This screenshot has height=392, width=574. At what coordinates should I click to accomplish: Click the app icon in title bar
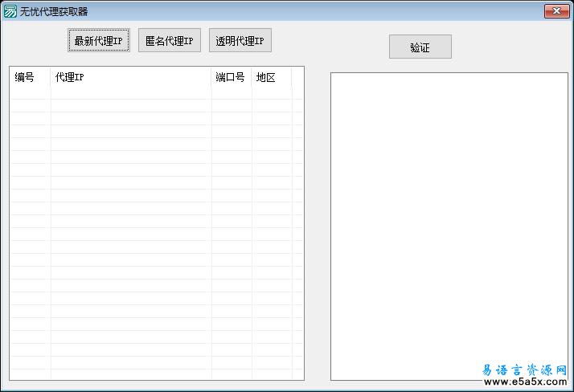coord(10,11)
